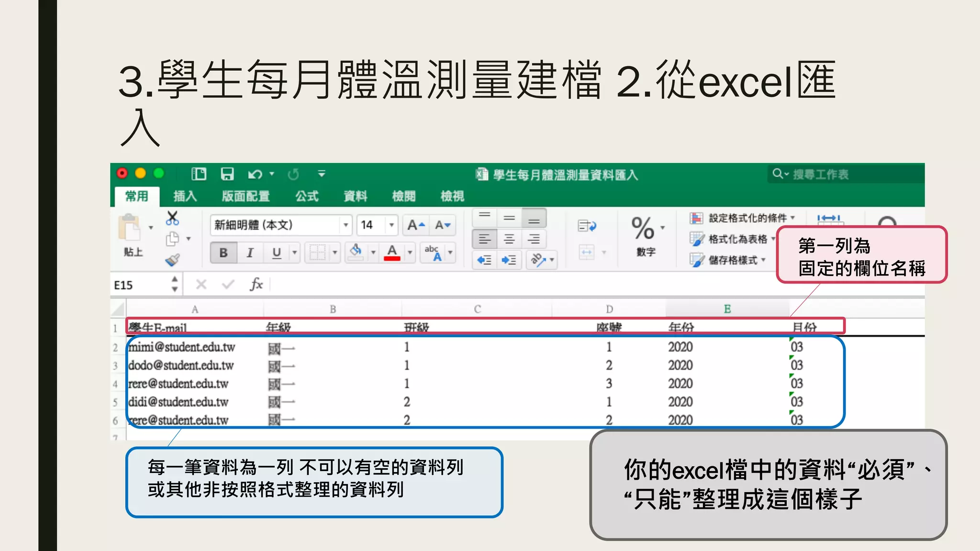Image resolution: width=980 pixels, height=551 pixels.
Task: Expand the borders options arrow
Action: click(x=335, y=253)
